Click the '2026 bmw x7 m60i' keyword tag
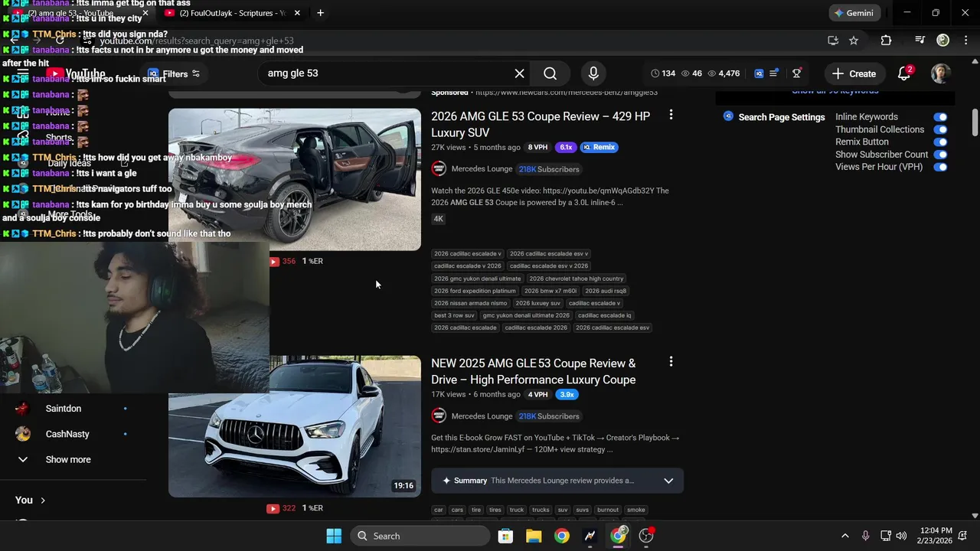Screen dimensions: 980x551 click(x=550, y=291)
